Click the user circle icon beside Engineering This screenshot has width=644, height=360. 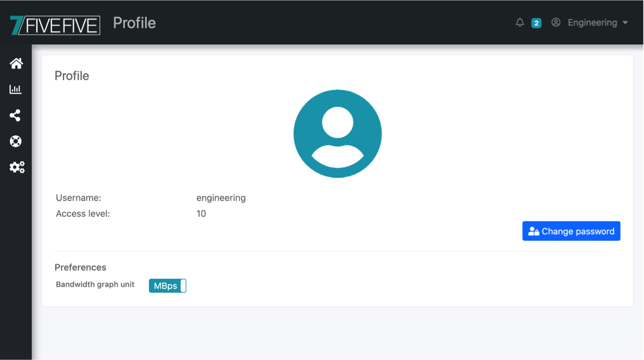(556, 23)
